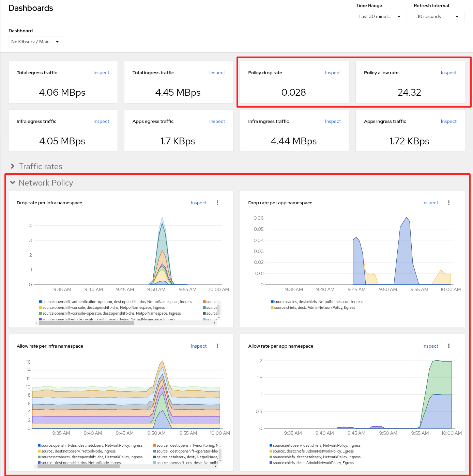Collapse the Network Policy section

[x=13, y=183]
